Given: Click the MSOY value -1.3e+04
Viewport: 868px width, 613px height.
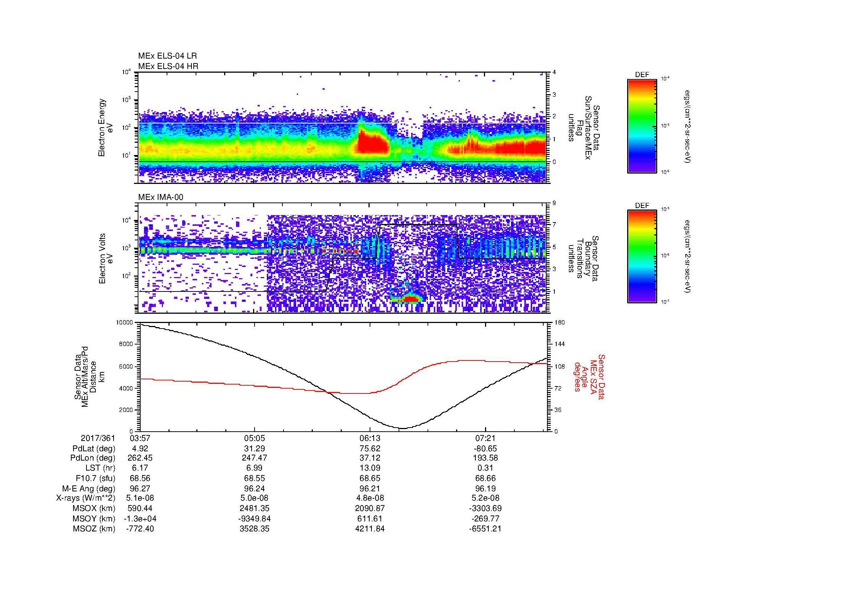Looking at the screenshot, I should coord(140,519).
